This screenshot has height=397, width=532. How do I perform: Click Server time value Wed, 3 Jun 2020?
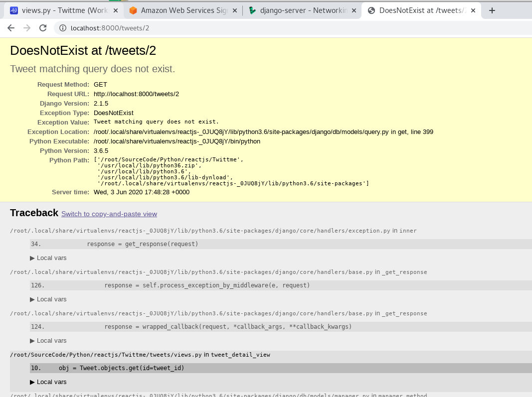point(142,192)
